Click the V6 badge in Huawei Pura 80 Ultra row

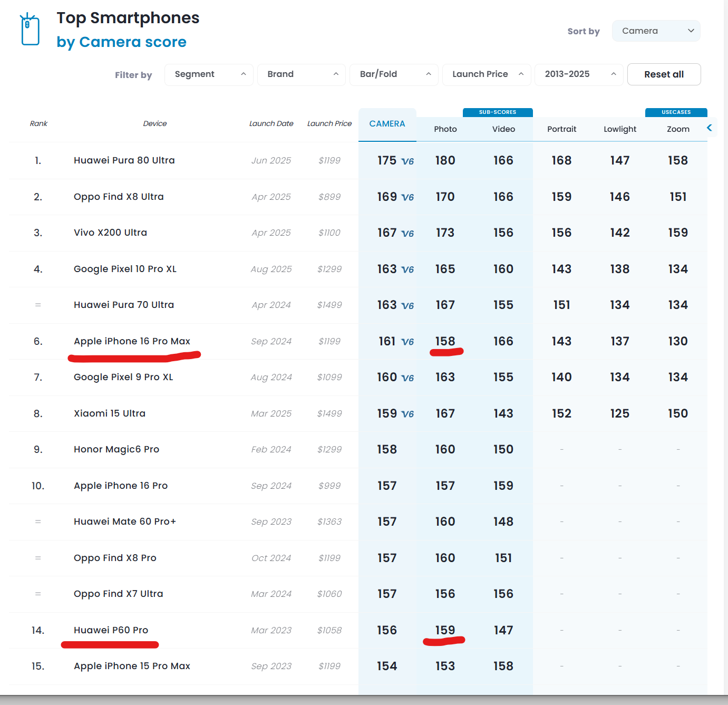pyautogui.click(x=407, y=161)
